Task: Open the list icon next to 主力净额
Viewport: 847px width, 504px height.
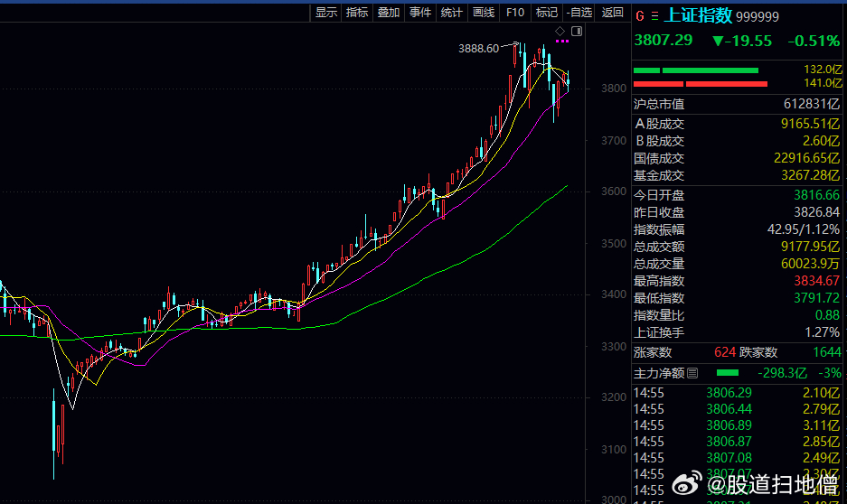Action: coord(692,373)
